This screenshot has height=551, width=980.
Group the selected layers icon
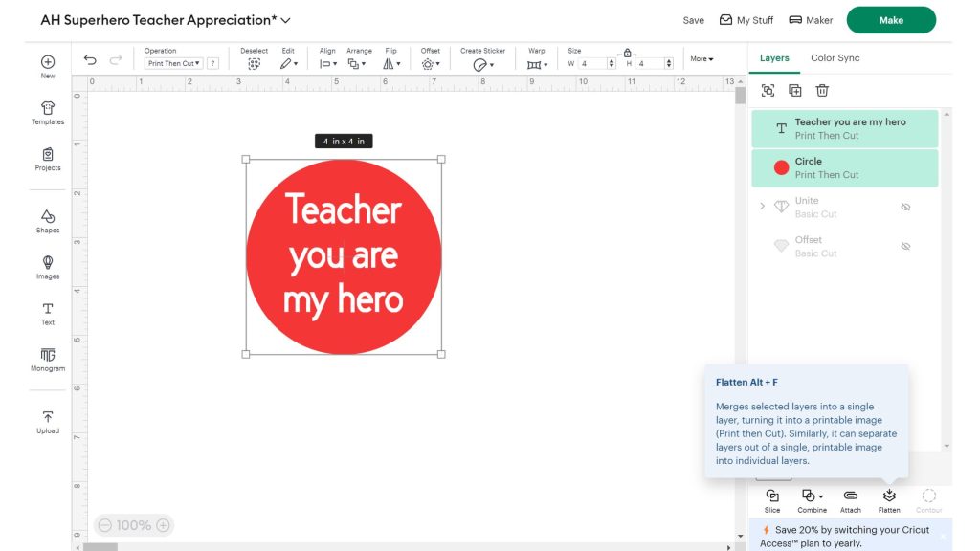[x=768, y=91]
